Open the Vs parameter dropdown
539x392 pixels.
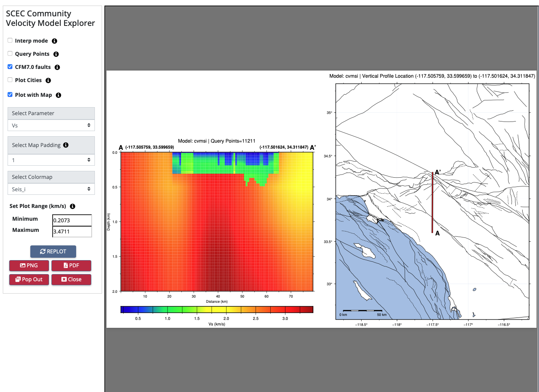point(51,125)
